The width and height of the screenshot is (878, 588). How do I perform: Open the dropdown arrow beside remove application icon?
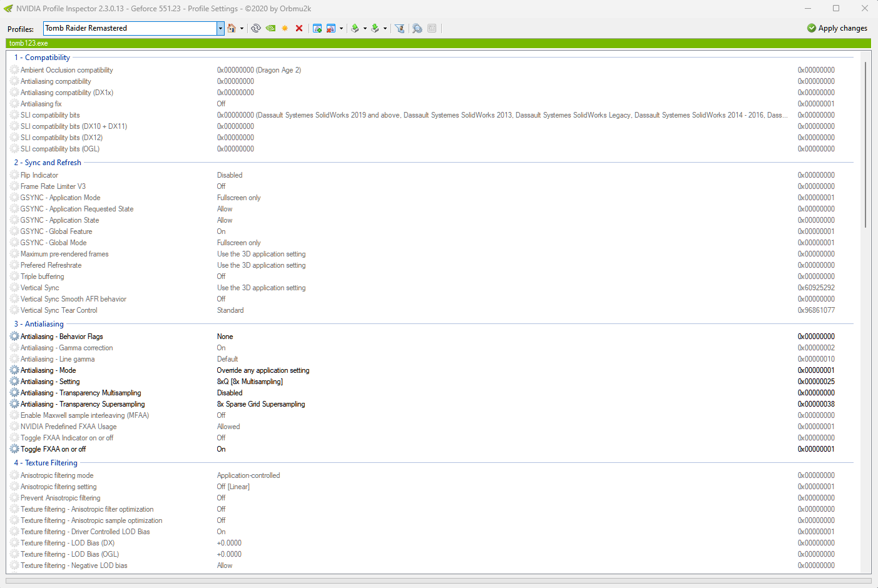pos(341,28)
